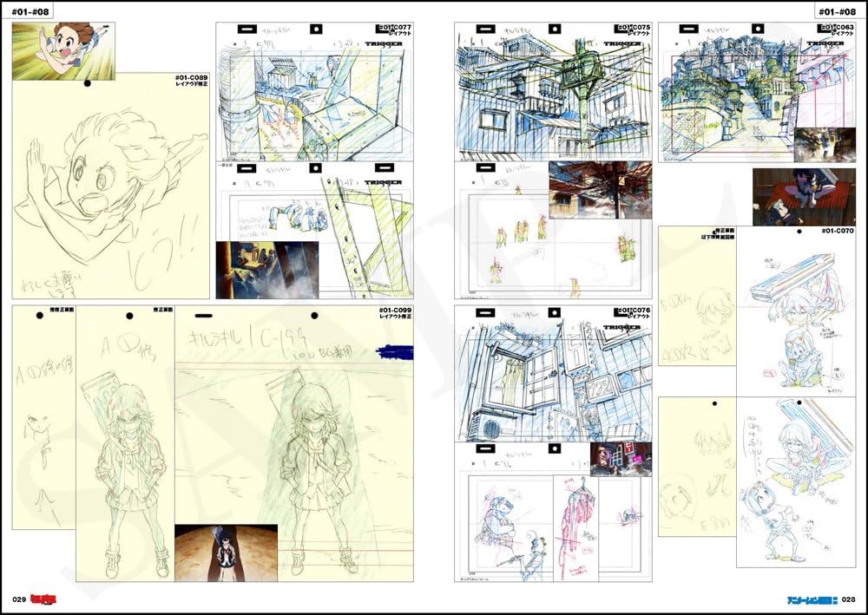Click the punch hole atop the jumping girl sketch
Image resolution: width=868 pixels, height=615 pixels.
[87, 84]
